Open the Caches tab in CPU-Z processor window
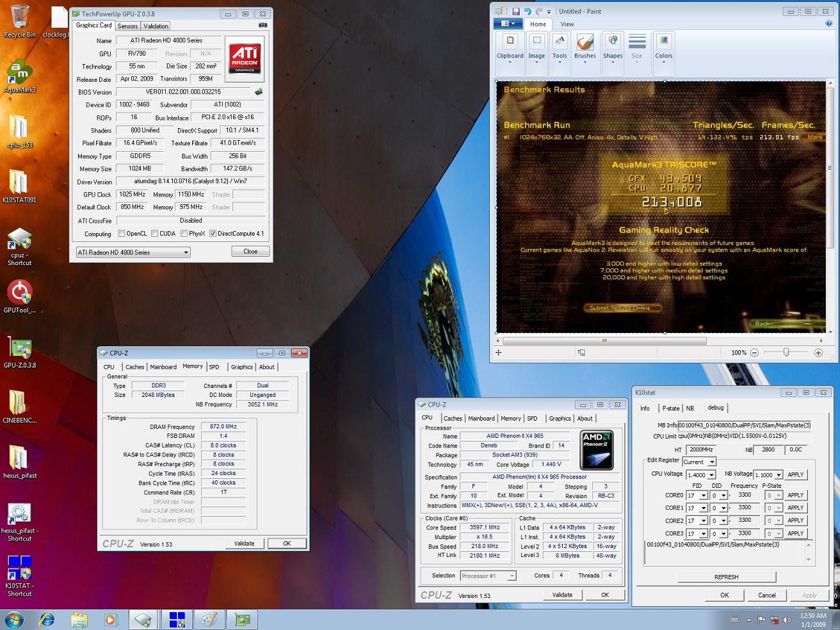 click(453, 419)
